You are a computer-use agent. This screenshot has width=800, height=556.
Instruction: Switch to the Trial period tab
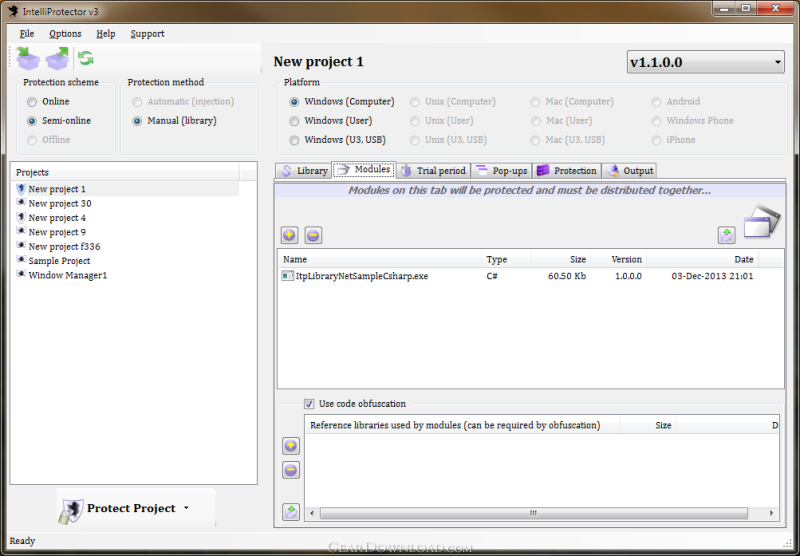tap(433, 171)
